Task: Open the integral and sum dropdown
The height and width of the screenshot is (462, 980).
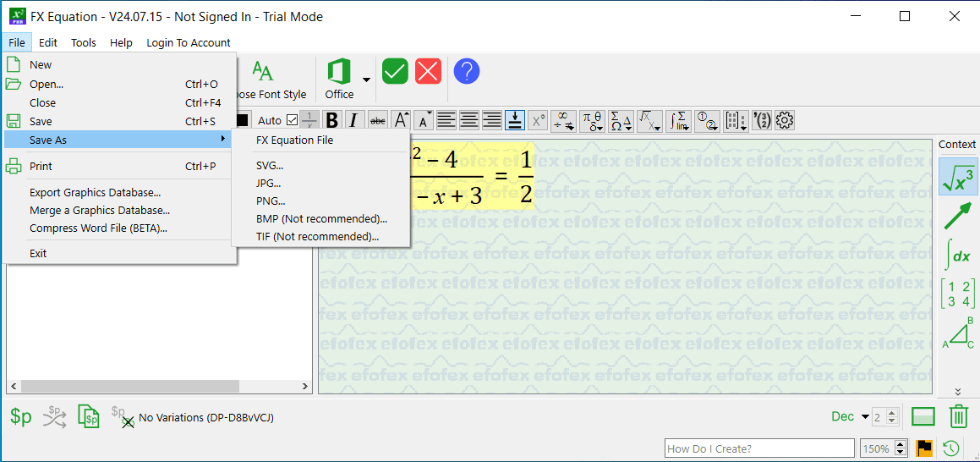Action: point(678,120)
